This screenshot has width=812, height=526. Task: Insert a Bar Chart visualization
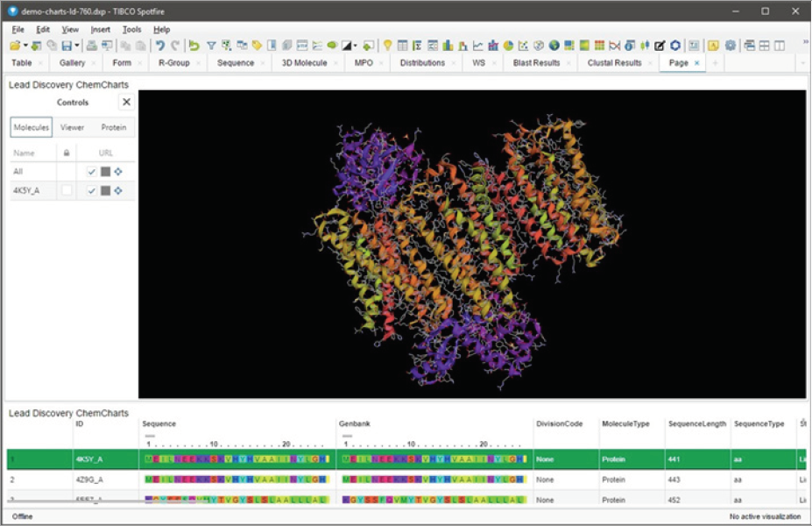point(448,46)
